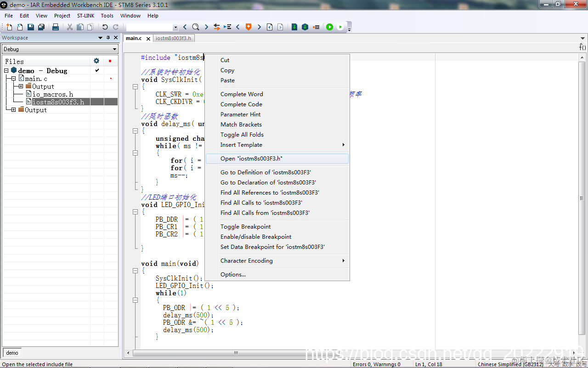Click the Undo arrow icon

105,27
